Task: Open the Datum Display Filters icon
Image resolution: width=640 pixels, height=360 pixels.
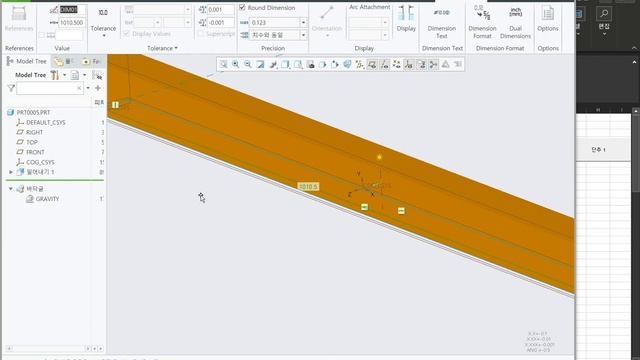Action: click(360, 64)
